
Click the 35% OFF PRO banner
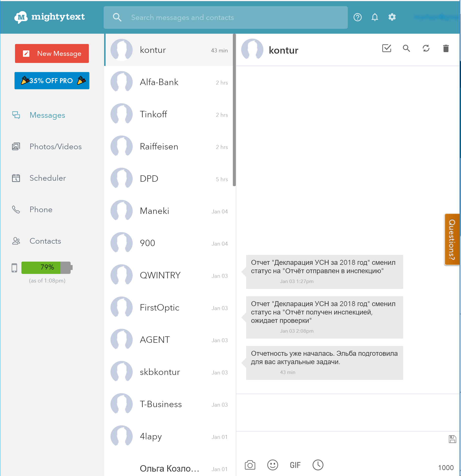tap(52, 81)
